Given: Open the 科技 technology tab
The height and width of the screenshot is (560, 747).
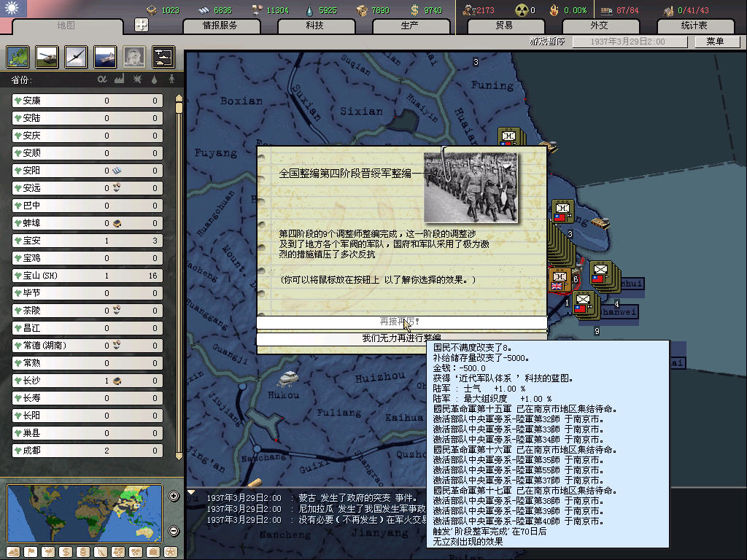Looking at the screenshot, I should (314, 26).
